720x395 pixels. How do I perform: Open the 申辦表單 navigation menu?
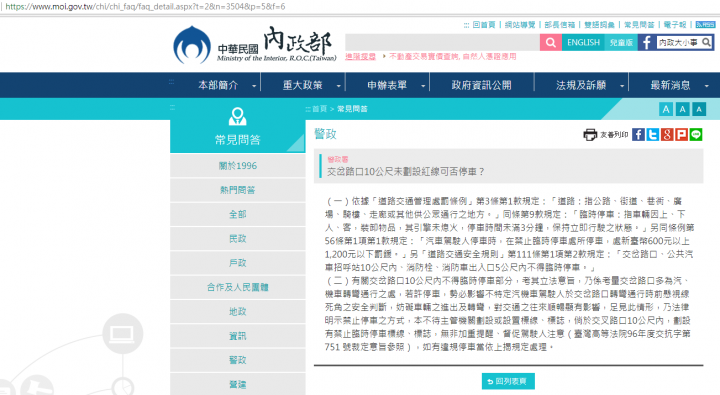pyautogui.click(x=387, y=85)
